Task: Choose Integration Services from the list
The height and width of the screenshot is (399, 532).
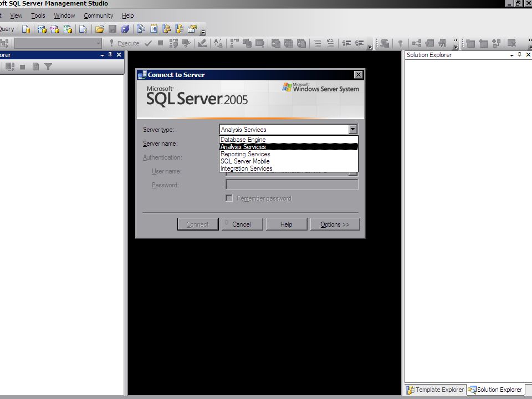Action: 289,168
